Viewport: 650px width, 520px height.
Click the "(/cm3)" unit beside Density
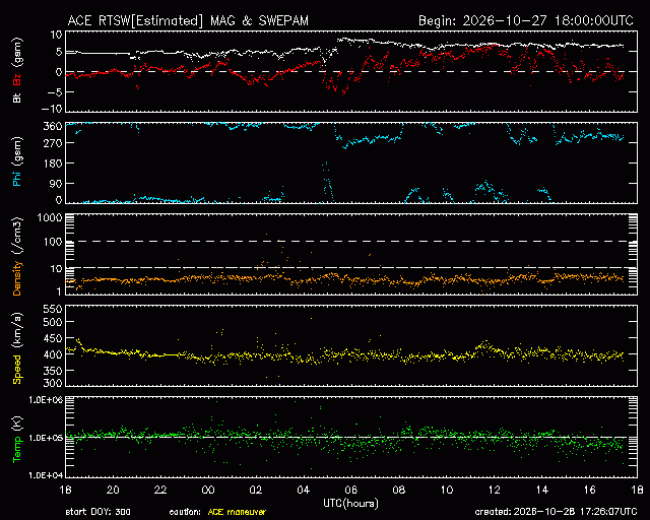click(17, 236)
